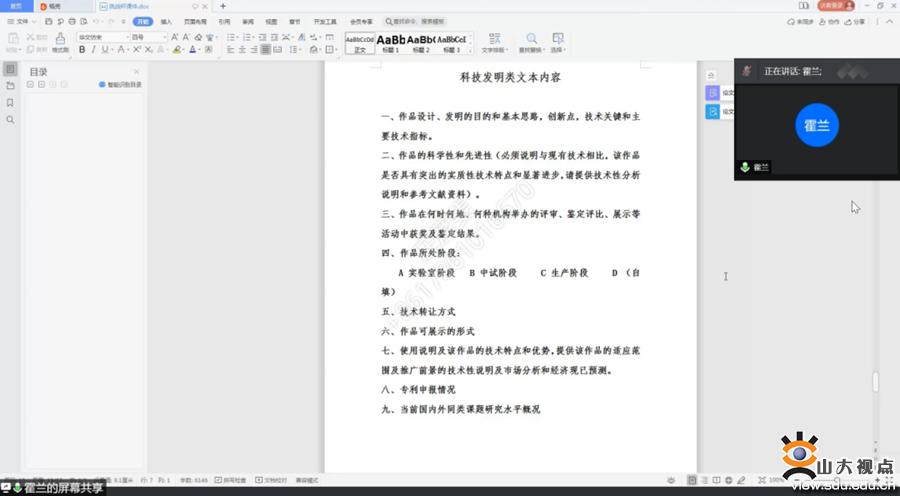Viewport: 900px width, 496px height.
Task: Open the 页面布局 ribbon tab
Action: click(x=195, y=21)
